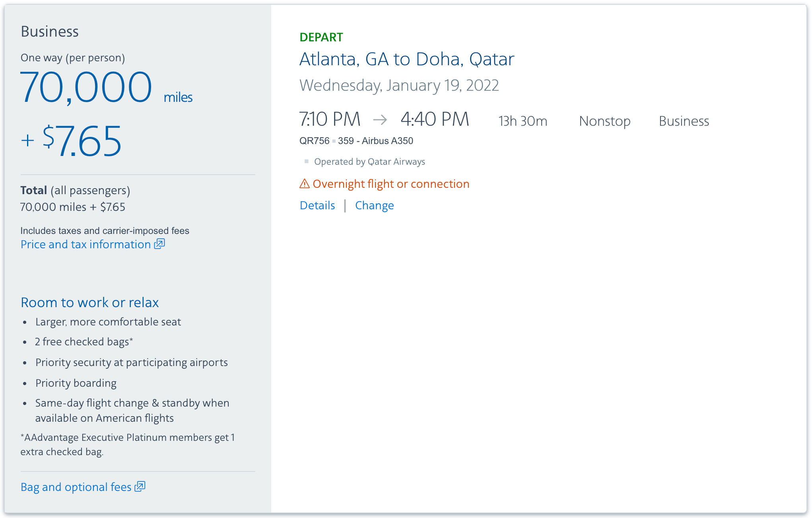Click the overnight flight warning triangle icon
Image resolution: width=812 pixels, height=518 pixels.
pyautogui.click(x=304, y=184)
